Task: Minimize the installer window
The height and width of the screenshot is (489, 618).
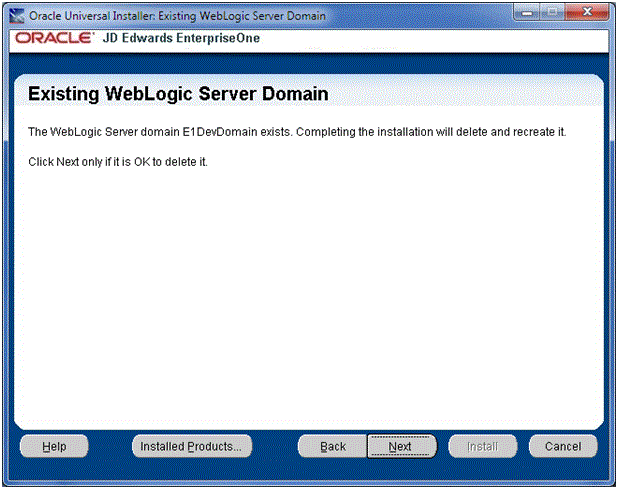Action: tap(527, 13)
